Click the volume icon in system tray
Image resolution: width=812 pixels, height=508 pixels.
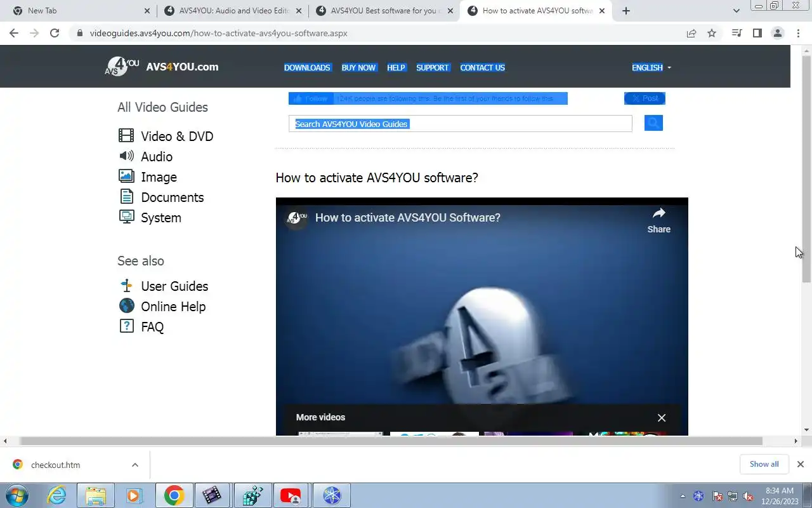tap(748, 496)
